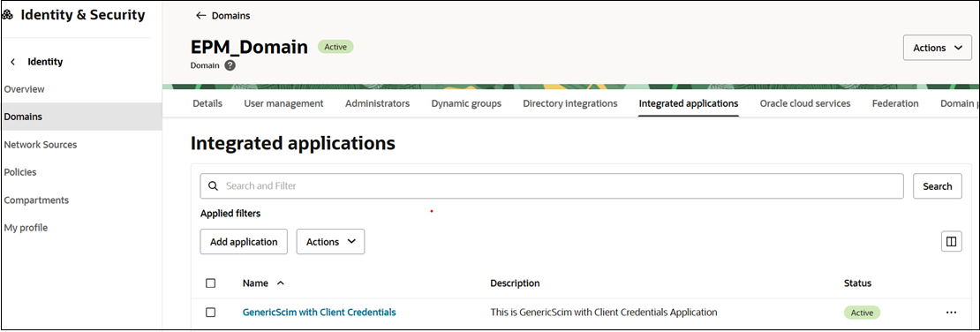This screenshot has height=332, width=980.
Task: Click the EPM_Domain title text
Action: [249, 47]
